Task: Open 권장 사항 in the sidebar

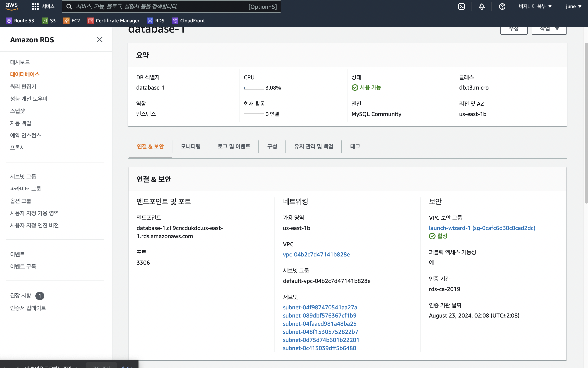Action: (x=21, y=296)
